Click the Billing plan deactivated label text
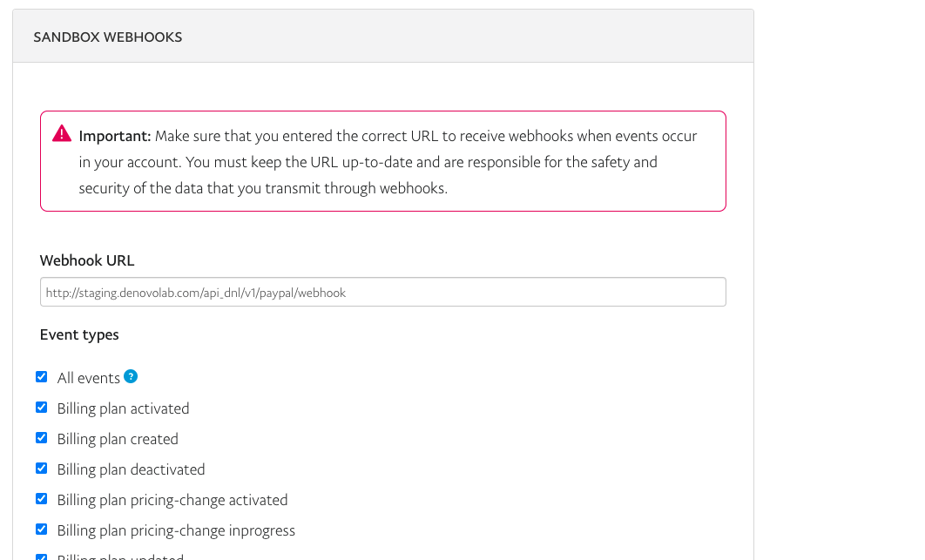Screen dimensions: 925x560 click(131, 469)
